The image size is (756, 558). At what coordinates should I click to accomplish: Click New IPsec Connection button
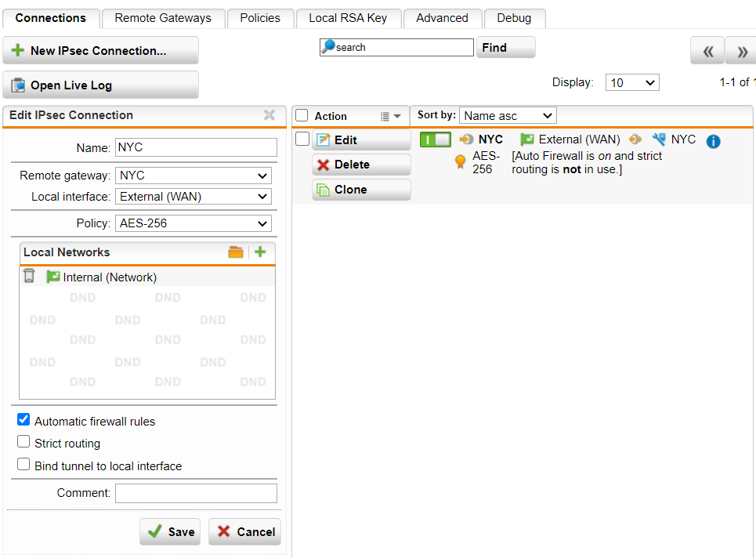click(x=100, y=51)
